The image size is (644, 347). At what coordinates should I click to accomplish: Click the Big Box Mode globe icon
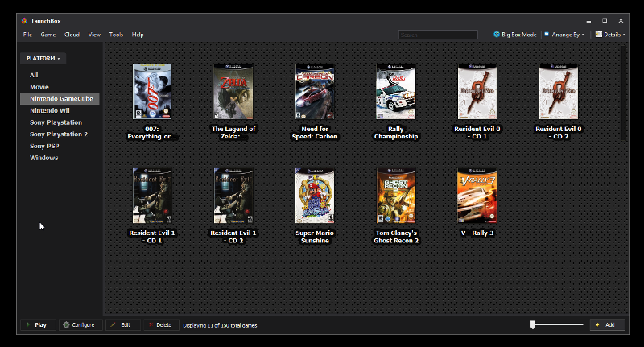pos(497,35)
